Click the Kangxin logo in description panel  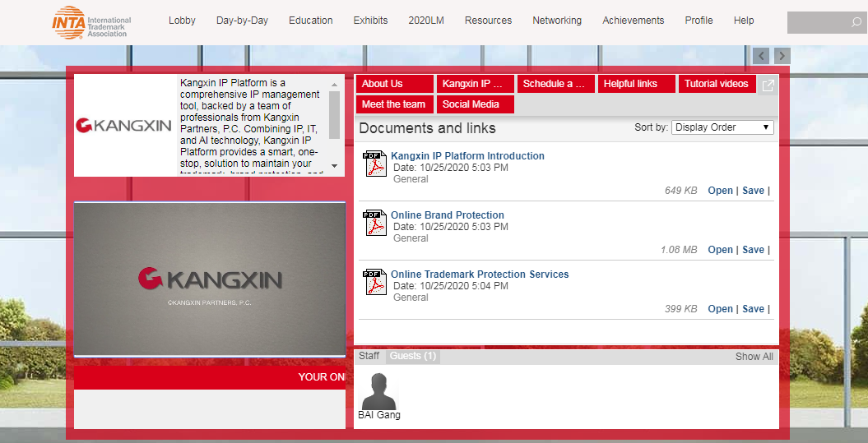[x=124, y=126]
